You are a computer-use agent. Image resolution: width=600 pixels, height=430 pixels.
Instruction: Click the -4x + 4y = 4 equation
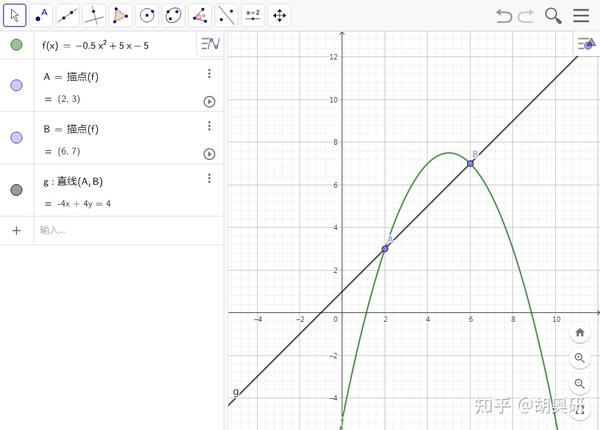pos(84,204)
